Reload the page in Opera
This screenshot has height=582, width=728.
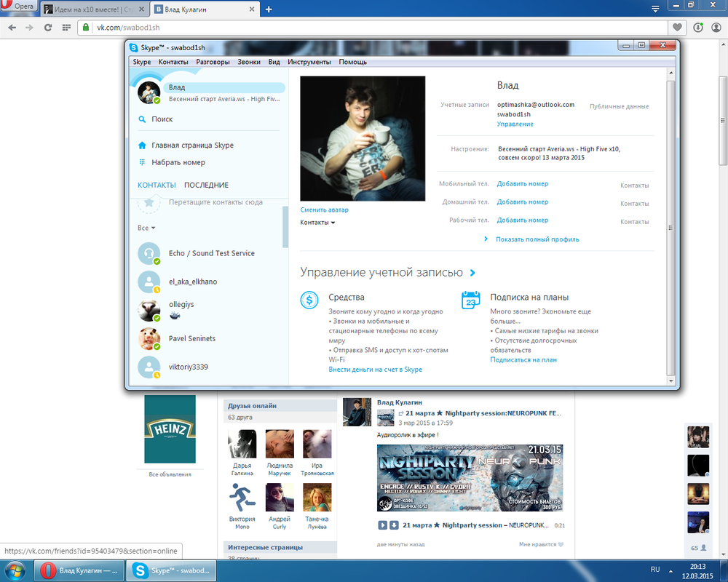click(x=48, y=28)
